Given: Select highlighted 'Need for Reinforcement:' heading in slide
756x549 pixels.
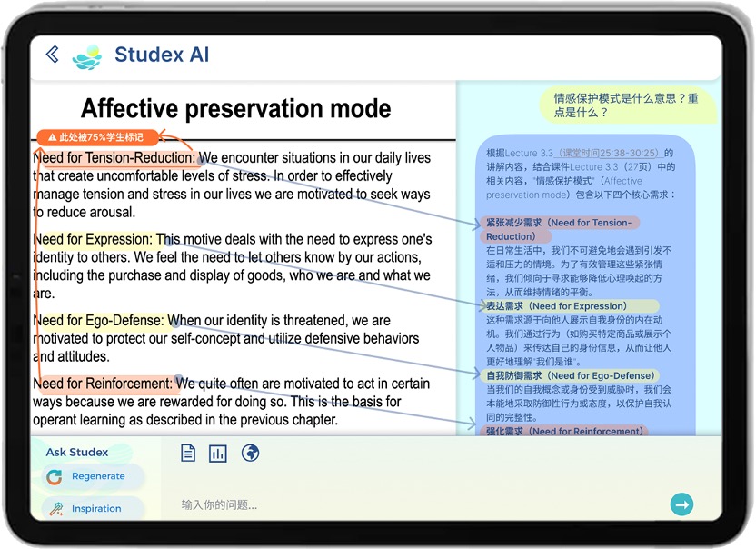Looking at the screenshot, I should pos(103,384).
